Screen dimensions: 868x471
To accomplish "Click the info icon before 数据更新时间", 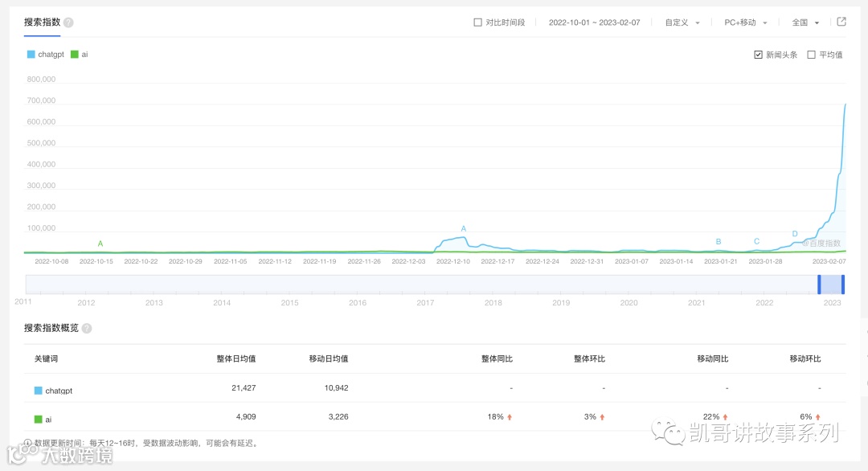I will [x=27, y=443].
